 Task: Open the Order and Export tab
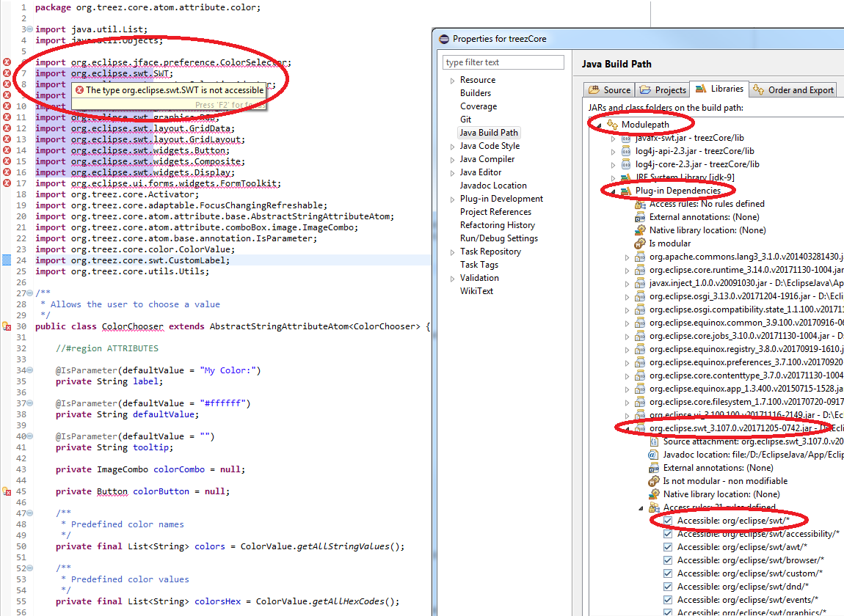793,90
